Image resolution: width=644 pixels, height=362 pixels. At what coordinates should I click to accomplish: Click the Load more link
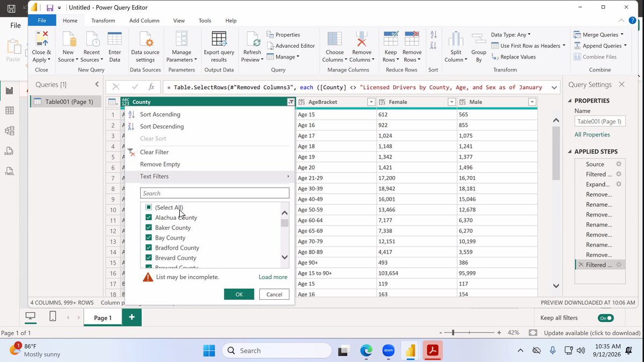[273, 277]
